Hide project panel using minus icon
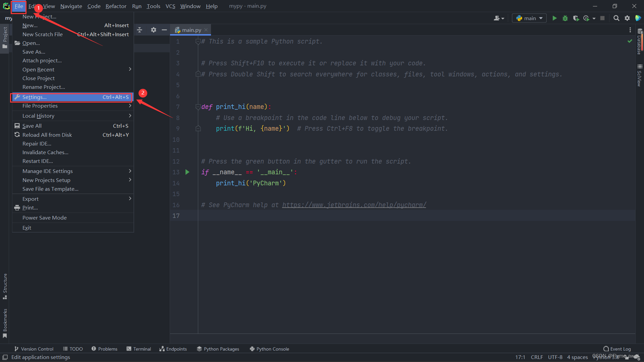 coord(164,30)
